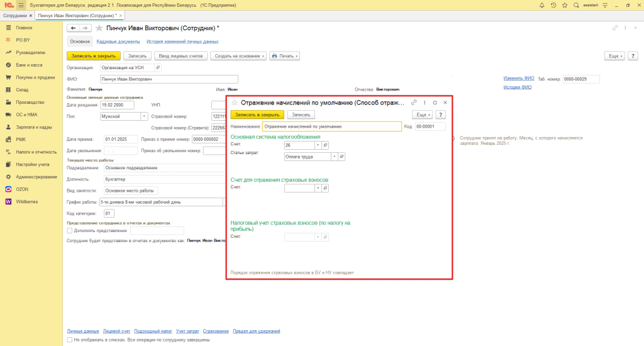
Task: Open Личные данные link
Action: [83, 331]
